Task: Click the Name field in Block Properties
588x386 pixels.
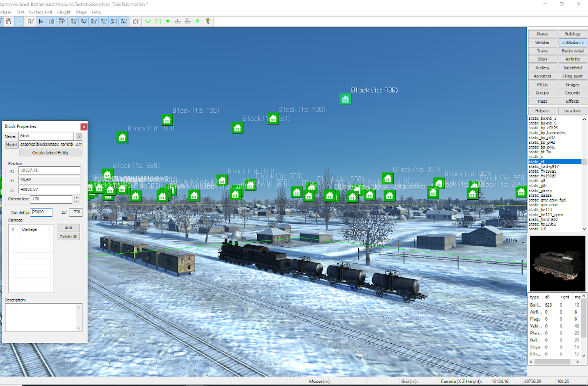Action: (46, 136)
